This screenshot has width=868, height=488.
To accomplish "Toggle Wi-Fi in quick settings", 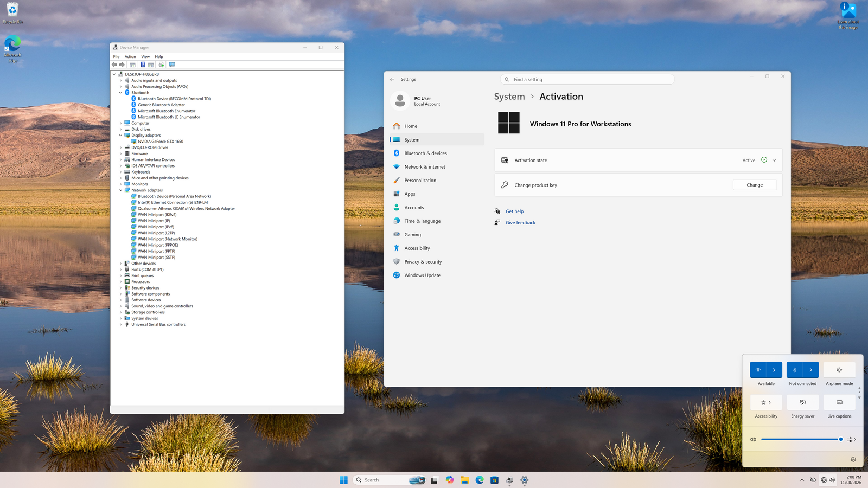I will tap(758, 370).
